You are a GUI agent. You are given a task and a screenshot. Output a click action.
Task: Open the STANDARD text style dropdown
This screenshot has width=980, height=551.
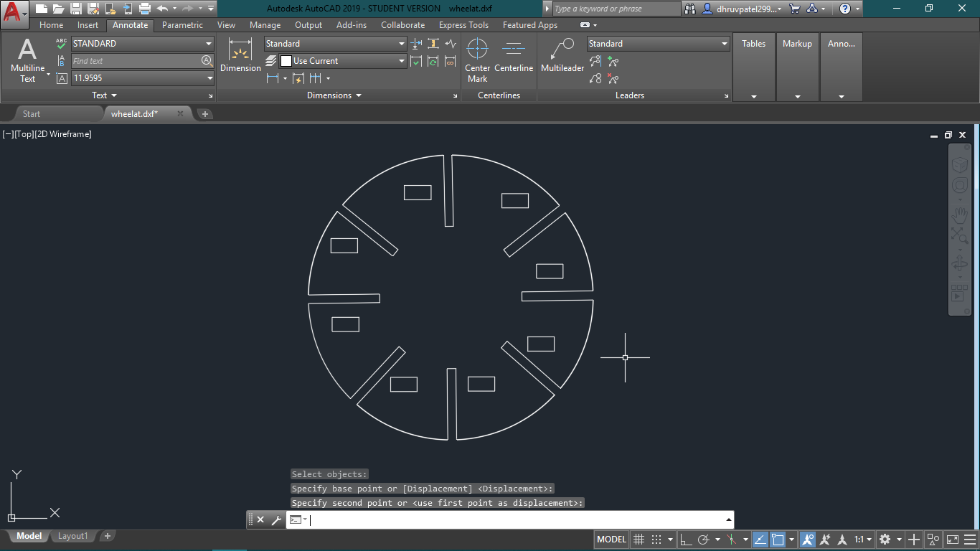pos(143,44)
